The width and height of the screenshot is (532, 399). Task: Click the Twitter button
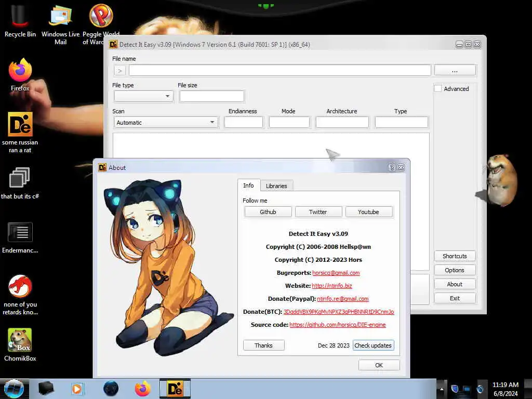tap(318, 212)
